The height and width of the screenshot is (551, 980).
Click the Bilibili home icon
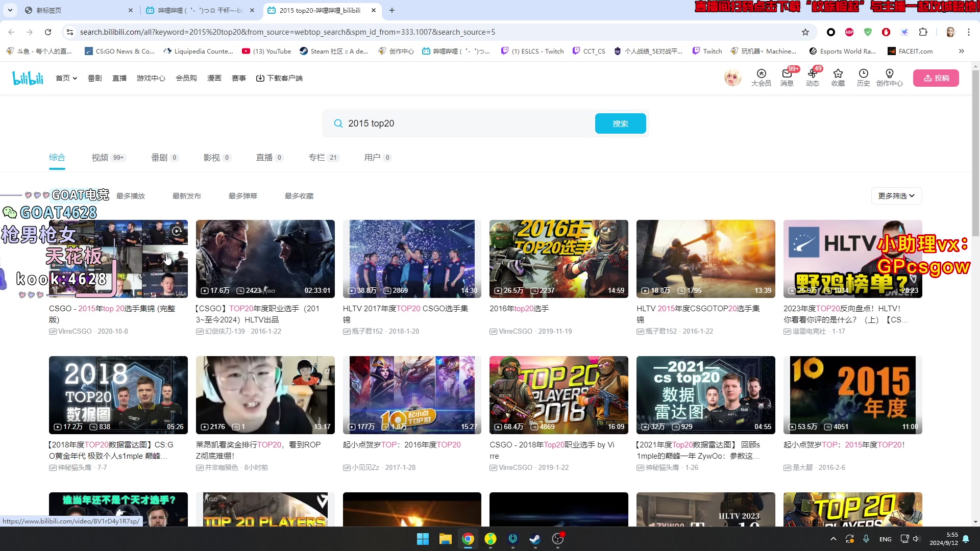[x=28, y=78]
